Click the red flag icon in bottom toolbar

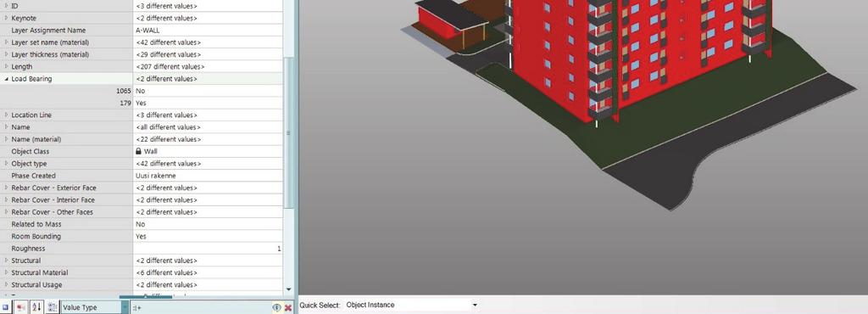click(21, 307)
